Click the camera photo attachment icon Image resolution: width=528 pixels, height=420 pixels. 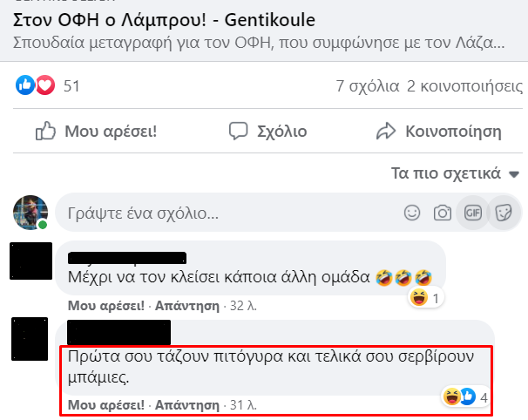coord(443,213)
